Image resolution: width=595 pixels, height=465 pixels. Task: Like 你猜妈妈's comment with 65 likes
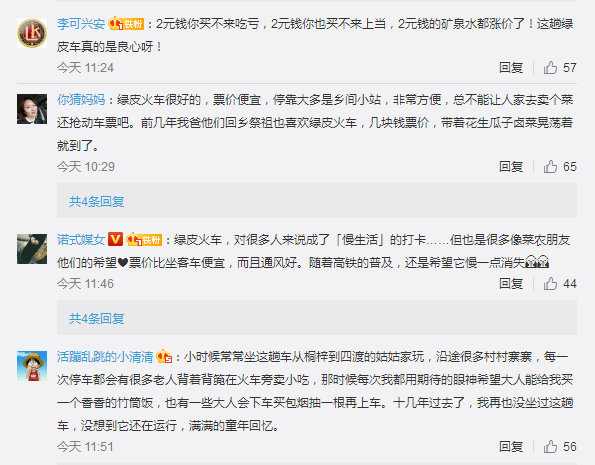[560, 167]
